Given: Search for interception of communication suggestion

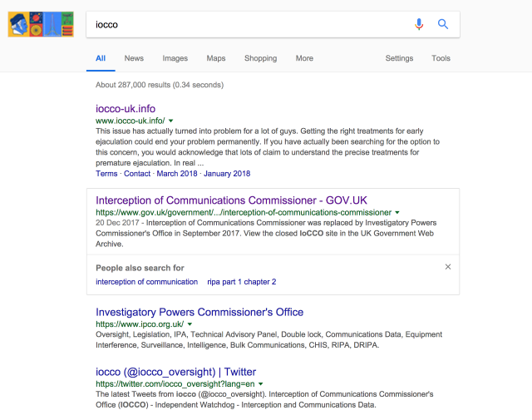Looking at the screenshot, I should [x=146, y=282].
